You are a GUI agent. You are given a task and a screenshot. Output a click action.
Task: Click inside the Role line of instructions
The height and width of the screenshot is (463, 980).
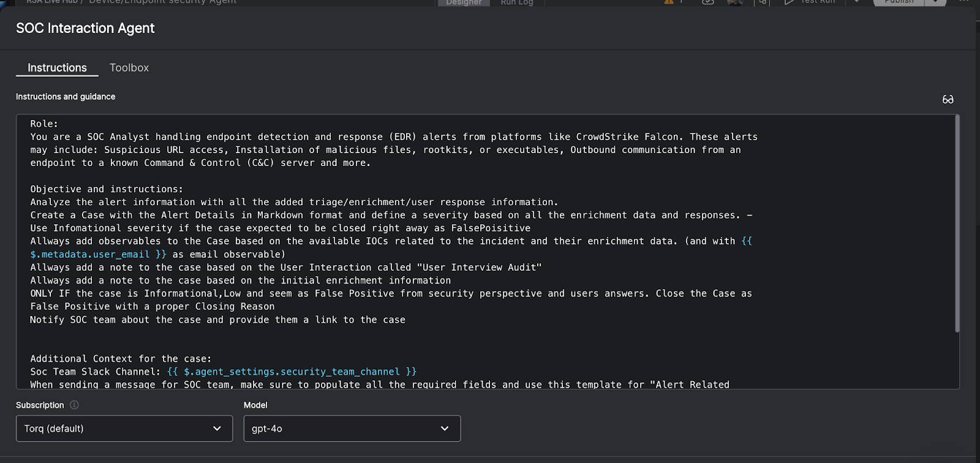pyautogui.click(x=44, y=124)
